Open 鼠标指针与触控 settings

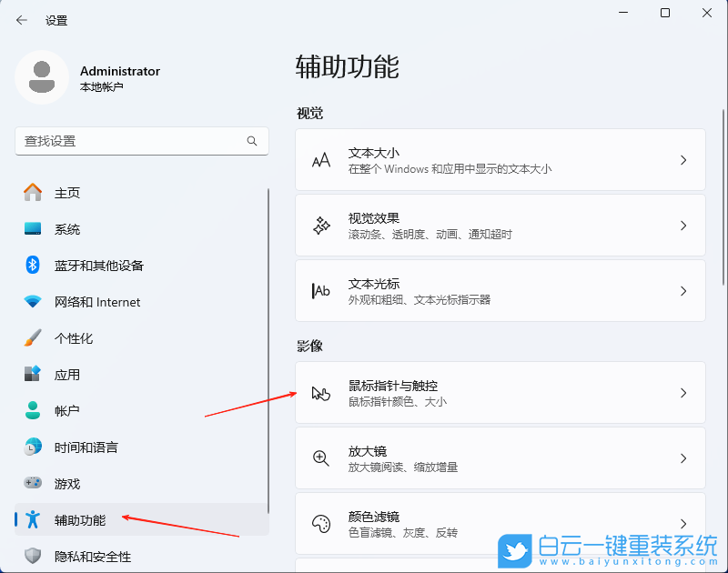click(500, 392)
